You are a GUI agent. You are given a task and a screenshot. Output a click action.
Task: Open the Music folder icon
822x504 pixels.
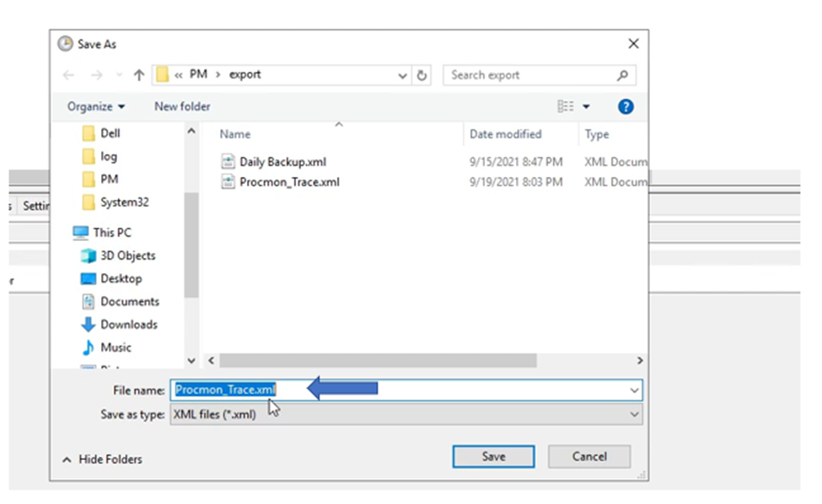point(90,347)
